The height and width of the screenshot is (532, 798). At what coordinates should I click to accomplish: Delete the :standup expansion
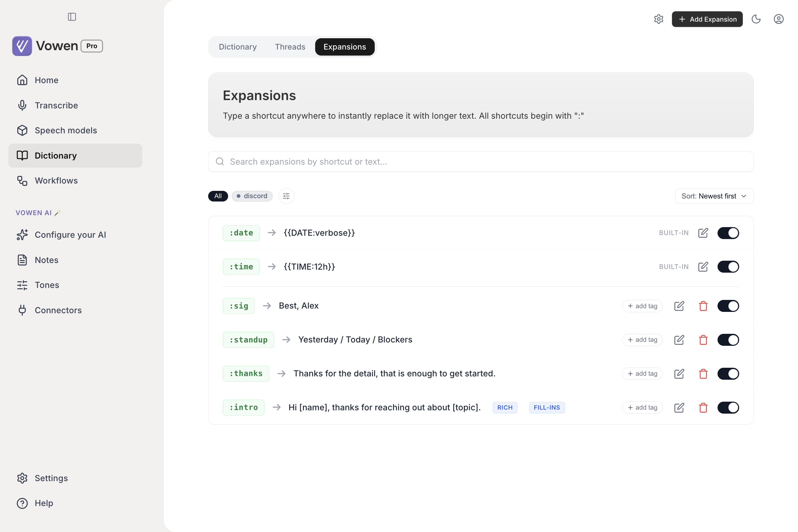coord(703,339)
